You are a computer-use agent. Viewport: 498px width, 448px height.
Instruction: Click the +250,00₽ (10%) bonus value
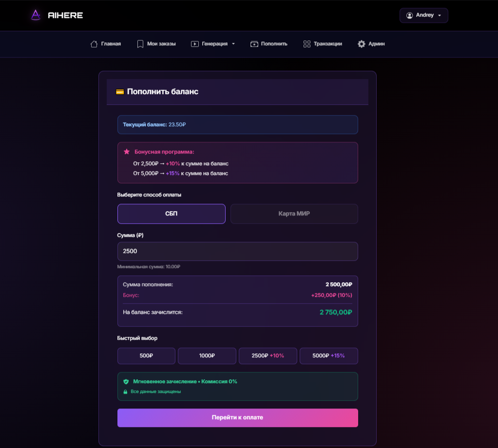pyautogui.click(x=331, y=295)
